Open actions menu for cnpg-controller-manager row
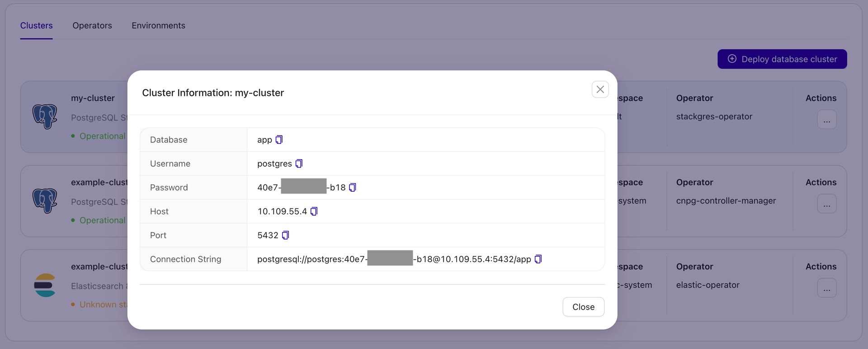 coord(826,204)
